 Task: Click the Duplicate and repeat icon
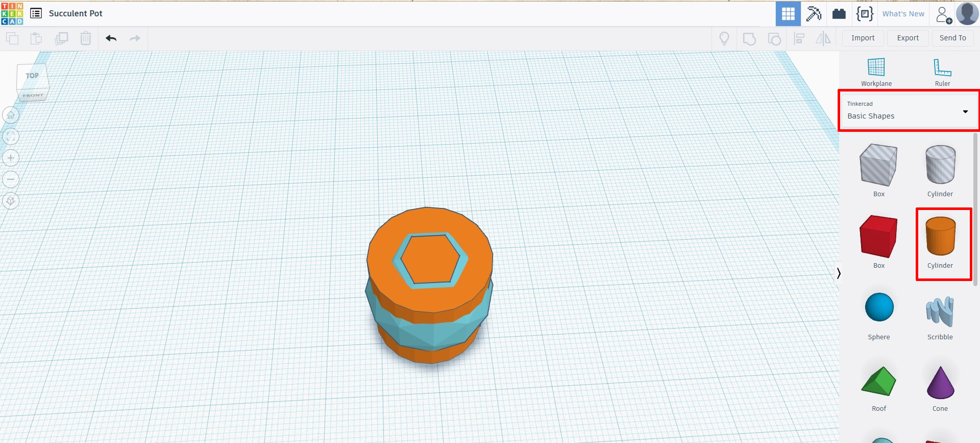[61, 38]
